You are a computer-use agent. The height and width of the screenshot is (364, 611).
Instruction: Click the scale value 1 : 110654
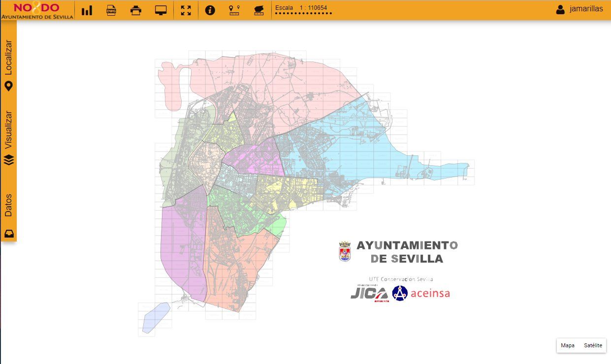pos(313,8)
